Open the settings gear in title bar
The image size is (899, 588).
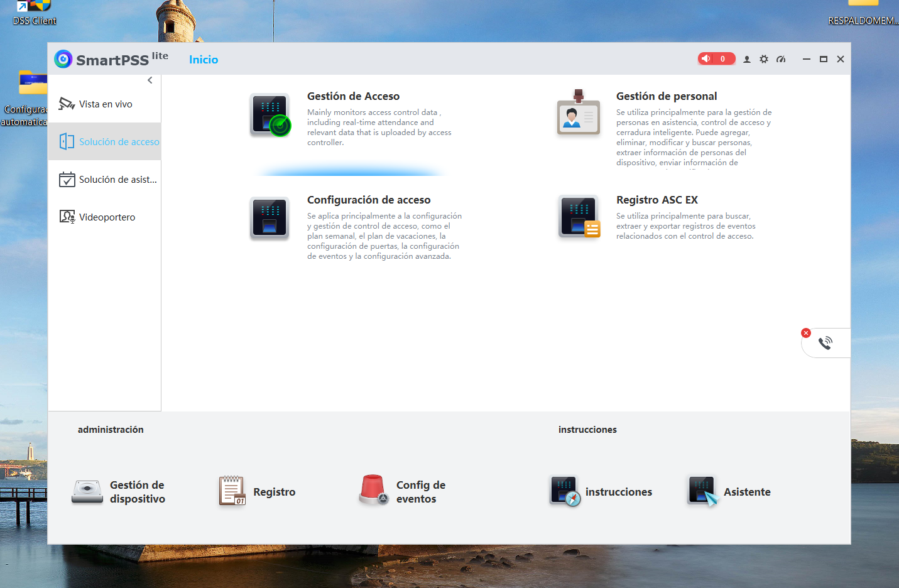tap(764, 59)
